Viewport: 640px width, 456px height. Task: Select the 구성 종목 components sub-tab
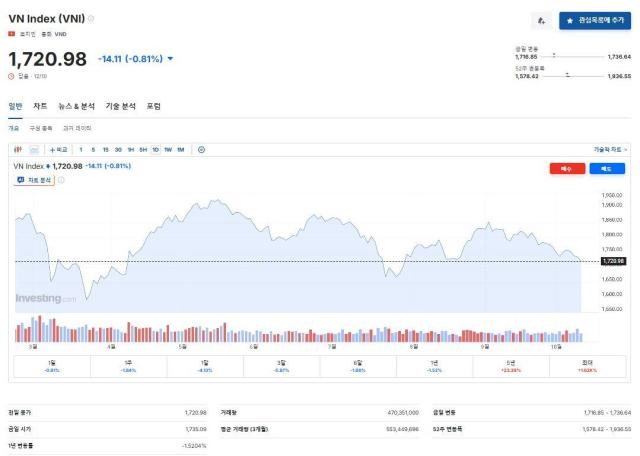pos(41,128)
